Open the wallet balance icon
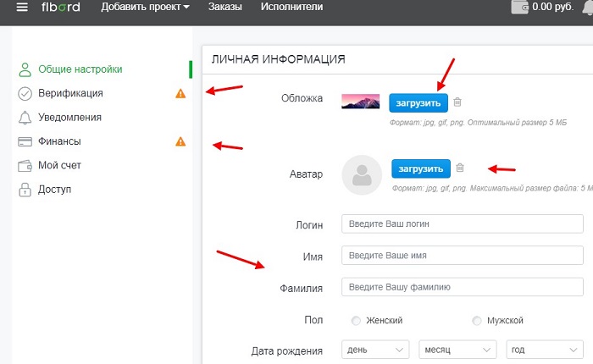Screen dimensions: 593x364 click(519, 7)
